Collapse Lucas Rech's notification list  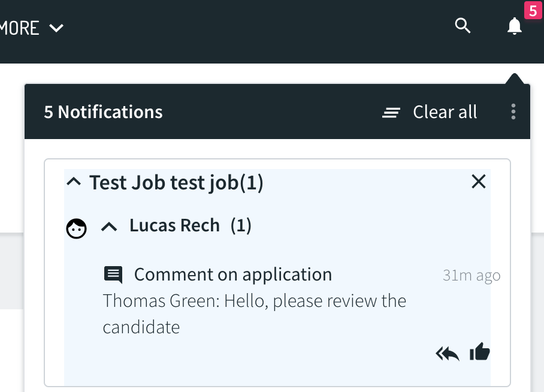coord(109,227)
